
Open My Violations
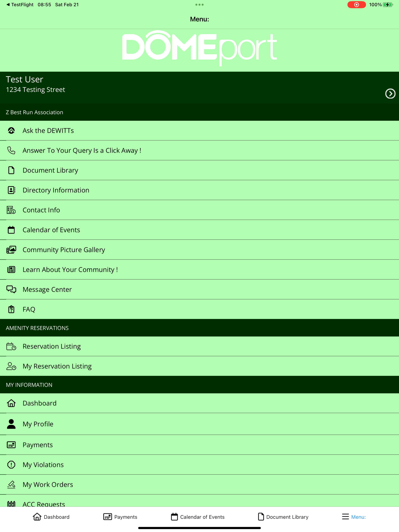pyautogui.click(x=199, y=465)
